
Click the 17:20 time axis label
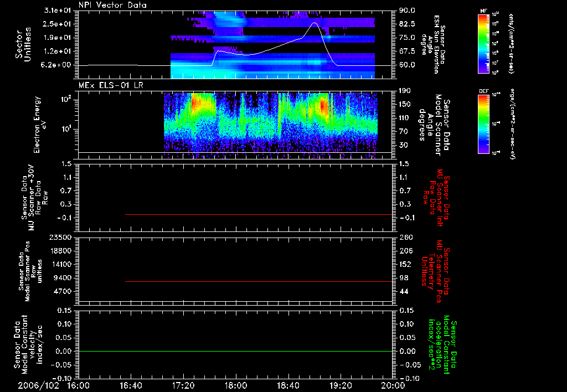point(183,385)
